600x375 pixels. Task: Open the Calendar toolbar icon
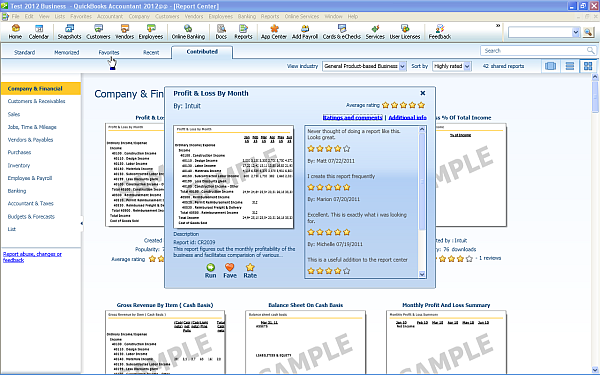point(39,32)
